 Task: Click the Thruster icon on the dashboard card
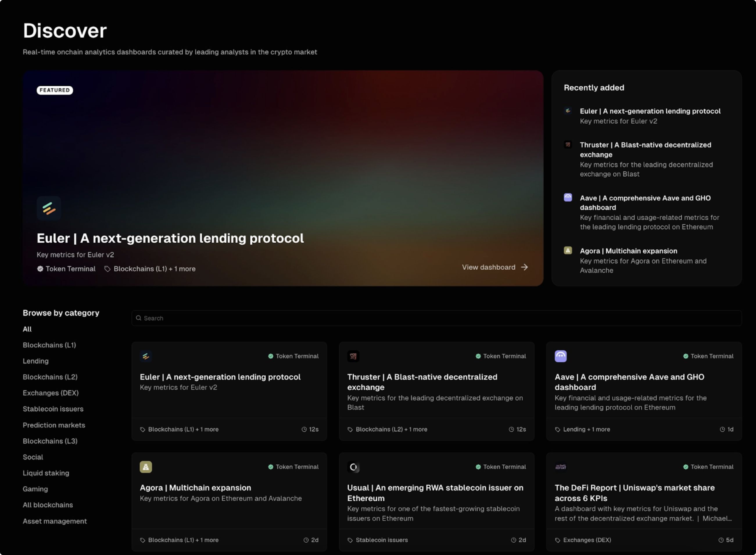pos(353,356)
